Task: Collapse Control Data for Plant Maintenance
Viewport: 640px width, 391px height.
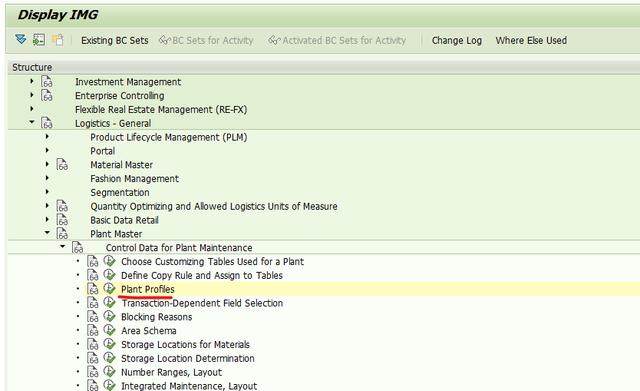Action: point(62,246)
